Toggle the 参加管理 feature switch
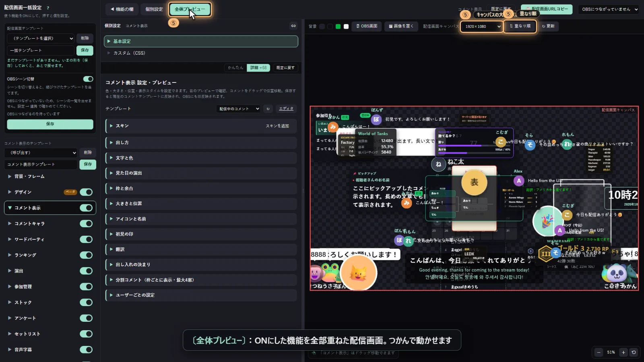Screen dimensions: 644x362 click(x=86, y=286)
